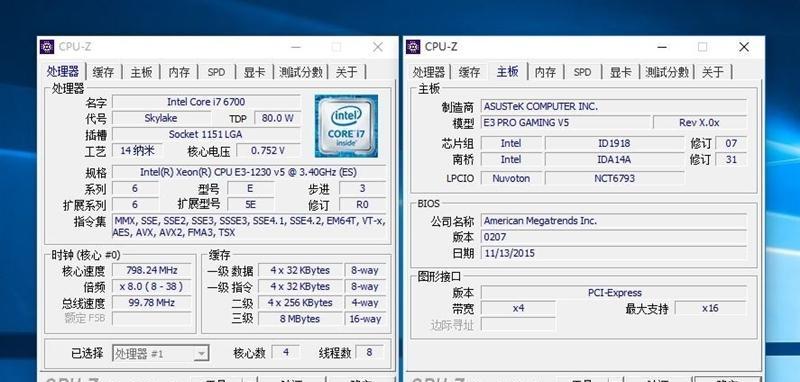800x382 pixels.
Task: Switch to 测試分數 tab in left window
Action: click(x=301, y=72)
